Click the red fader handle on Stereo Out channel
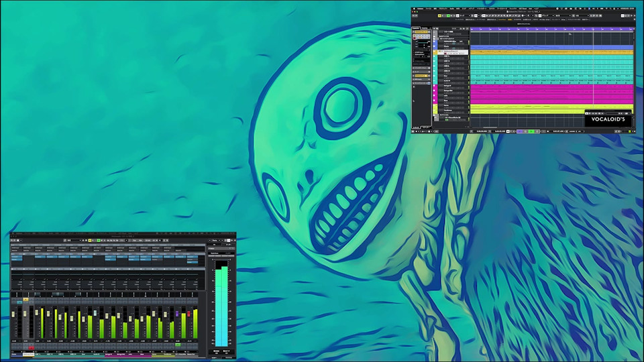Viewport: 644px width, 362px height. click(189, 314)
